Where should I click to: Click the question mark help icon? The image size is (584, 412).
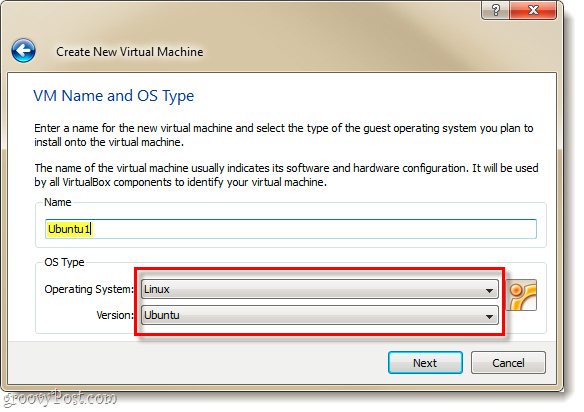pos(495,10)
